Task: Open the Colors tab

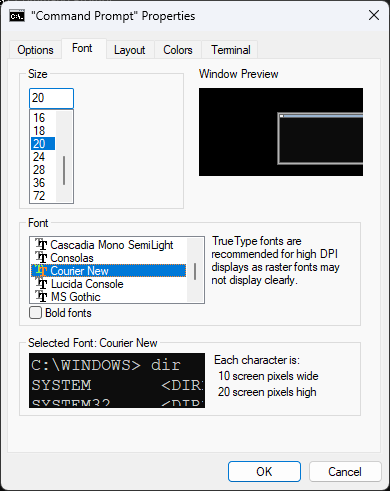Action: pos(178,50)
